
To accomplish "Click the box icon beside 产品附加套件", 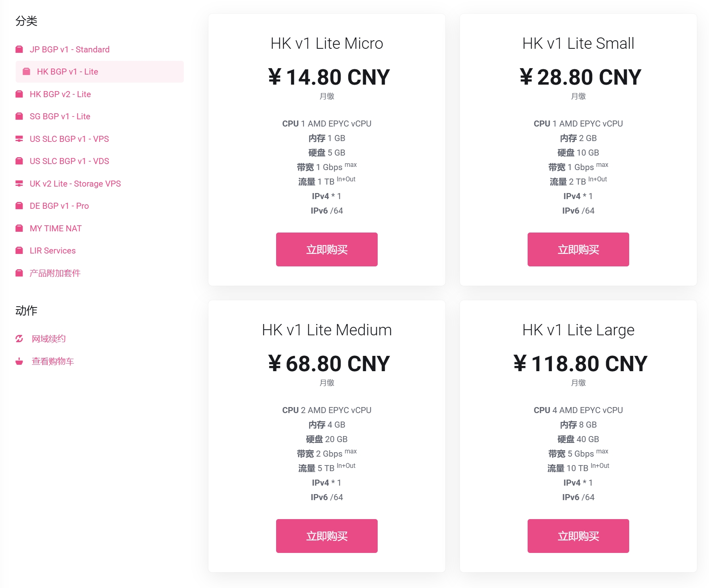I will pos(19,273).
